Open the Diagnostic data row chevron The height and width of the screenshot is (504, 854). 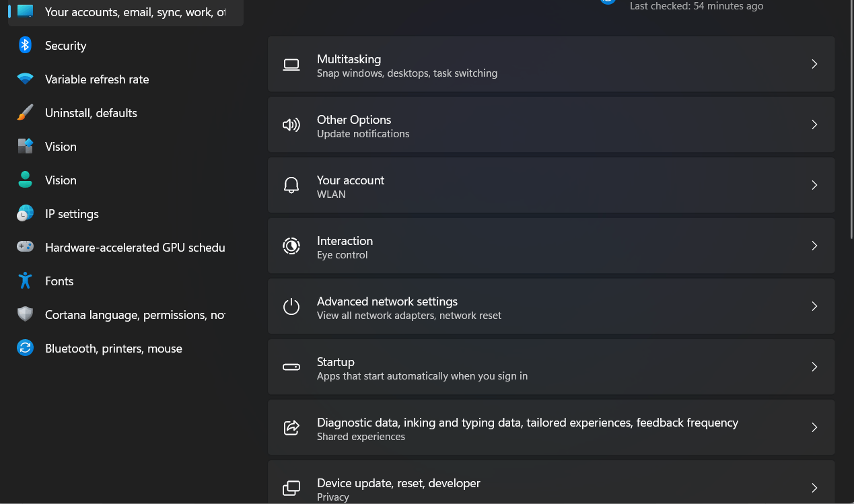[814, 427]
